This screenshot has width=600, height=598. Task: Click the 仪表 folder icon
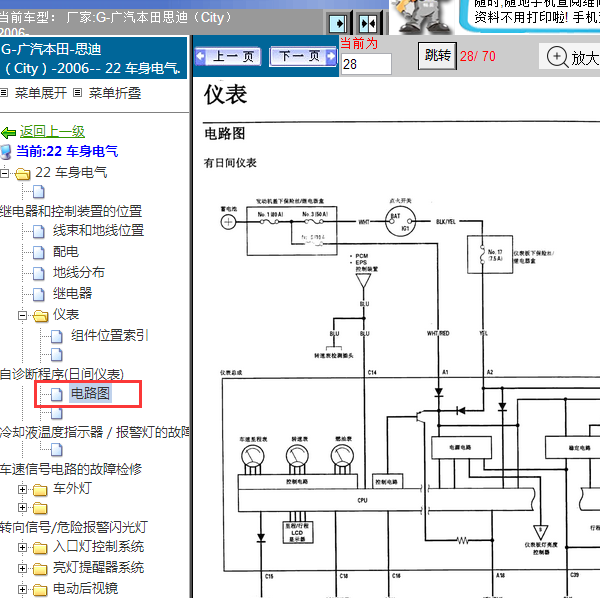coord(41,316)
